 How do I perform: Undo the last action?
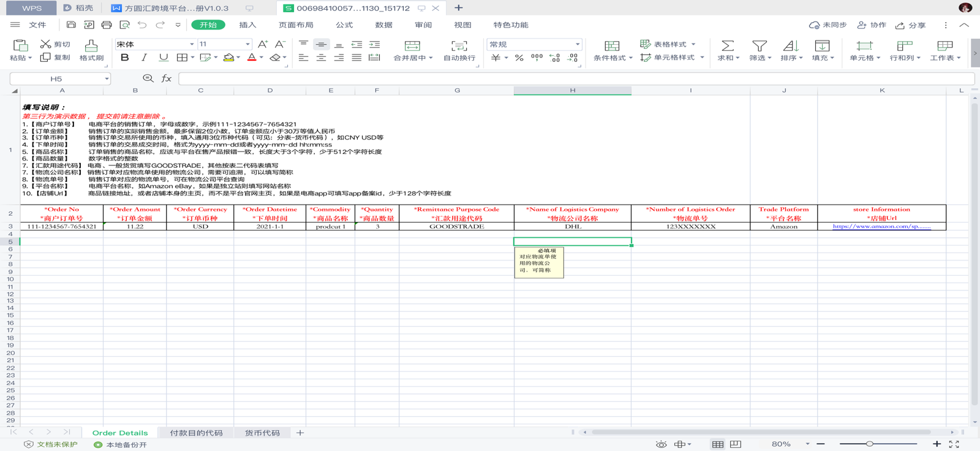click(x=142, y=25)
